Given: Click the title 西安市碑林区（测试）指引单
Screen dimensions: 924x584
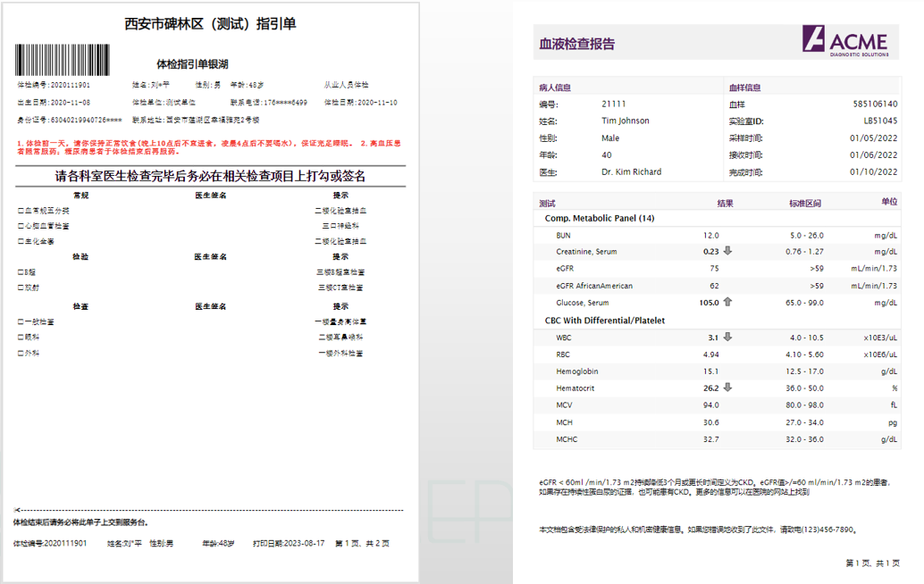Looking at the screenshot, I should pos(210,24).
